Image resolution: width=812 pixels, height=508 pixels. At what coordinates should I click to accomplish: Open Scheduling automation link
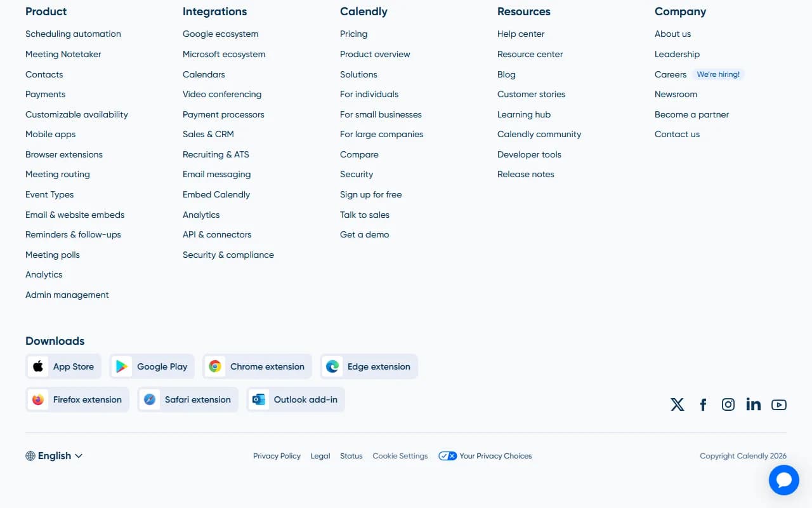point(73,34)
